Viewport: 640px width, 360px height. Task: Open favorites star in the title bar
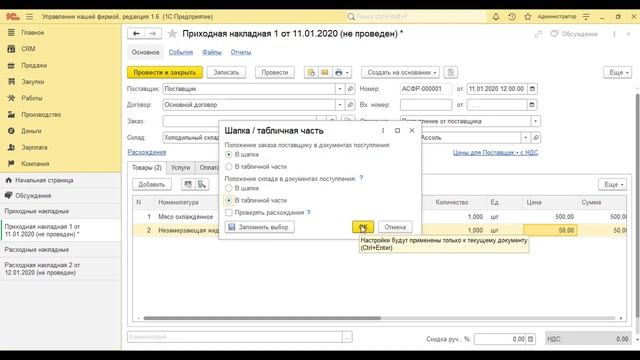click(x=528, y=17)
